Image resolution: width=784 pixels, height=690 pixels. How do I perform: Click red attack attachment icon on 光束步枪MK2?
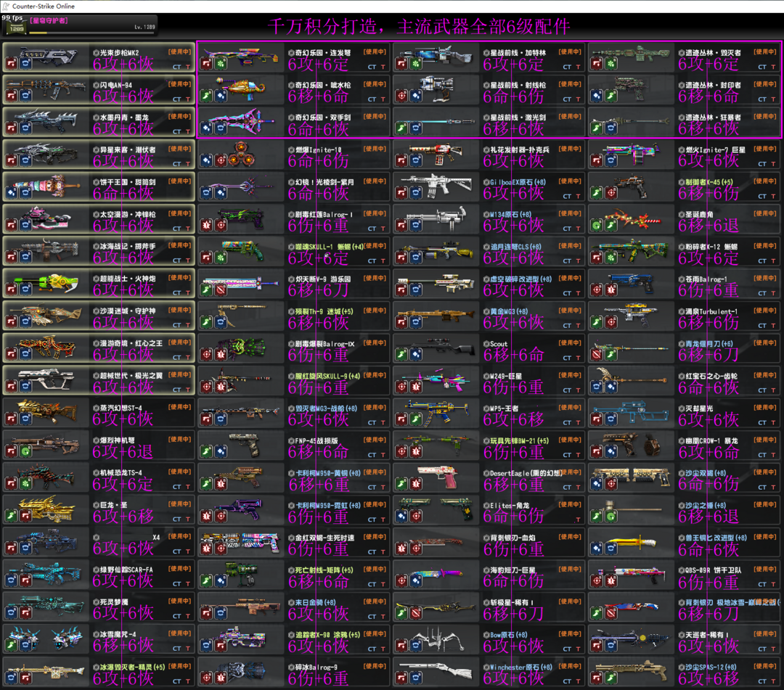(11, 63)
